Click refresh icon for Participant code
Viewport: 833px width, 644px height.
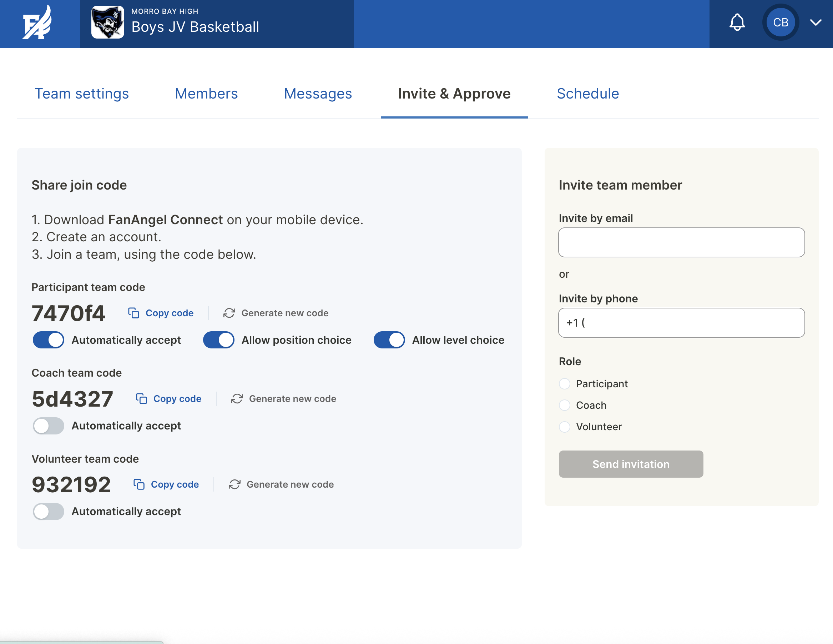pos(229,313)
